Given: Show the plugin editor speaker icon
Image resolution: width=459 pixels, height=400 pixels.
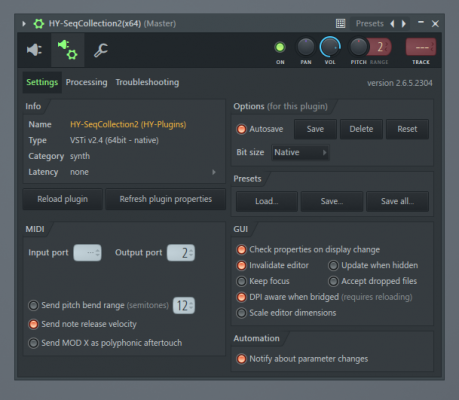Looking at the screenshot, I should (x=34, y=50).
